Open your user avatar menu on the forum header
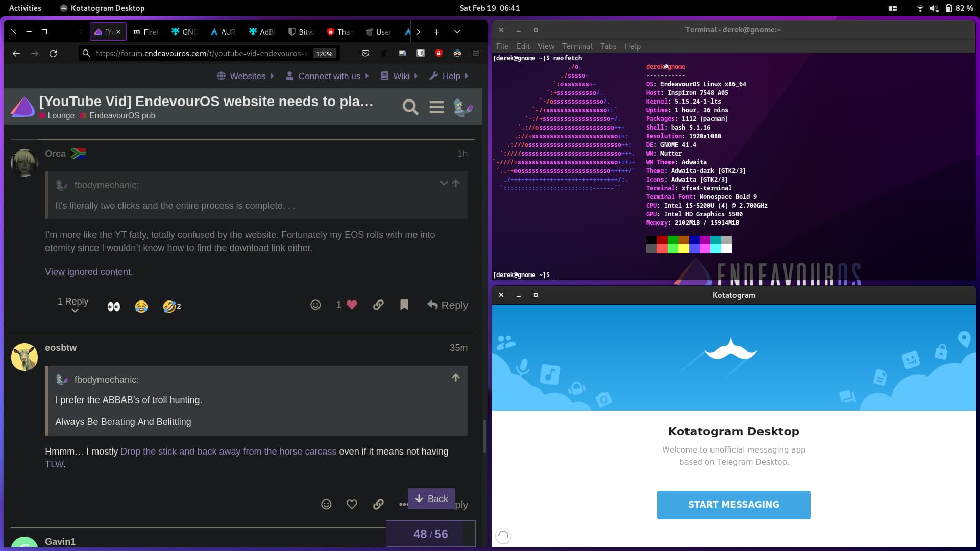This screenshot has height=551, width=980. (463, 107)
